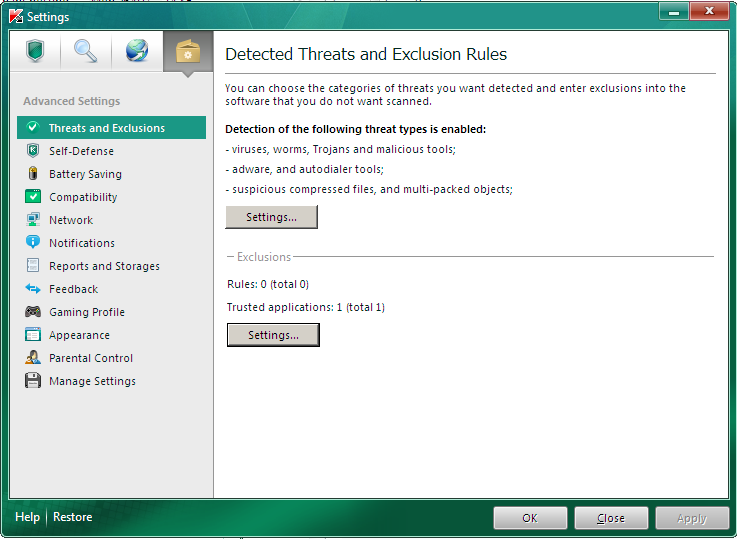737x539 pixels.
Task: Open Reports and Storages section
Action: [104, 266]
